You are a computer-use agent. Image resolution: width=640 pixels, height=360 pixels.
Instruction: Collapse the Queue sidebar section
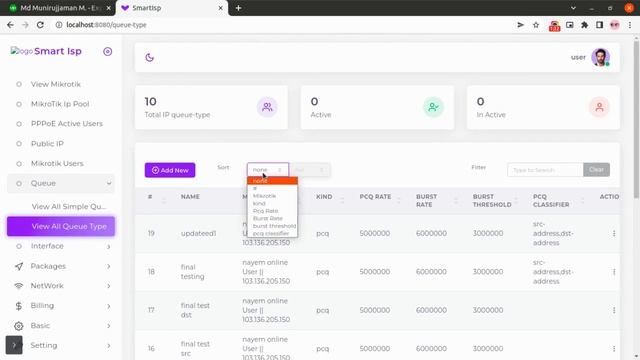point(61,183)
